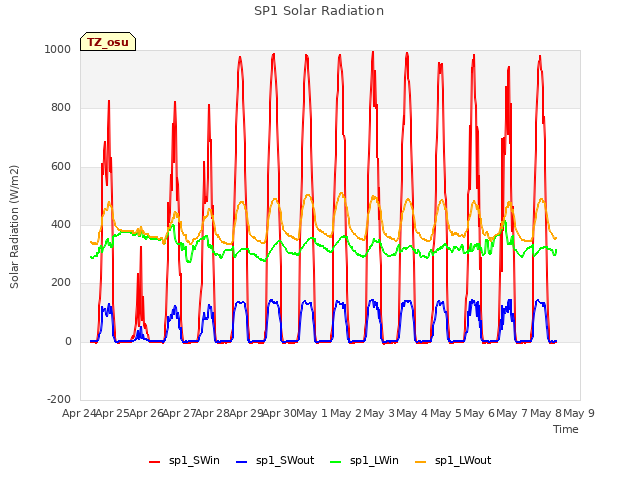Click the sp1_SWin legend label
Screen dimensions: 640x480
point(194,460)
